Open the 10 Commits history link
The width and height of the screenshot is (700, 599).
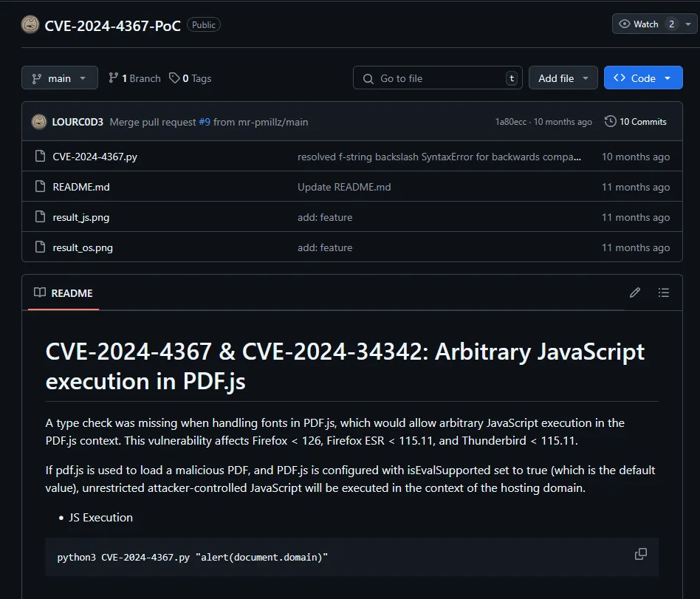pyautogui.click(x=635, y=121)
